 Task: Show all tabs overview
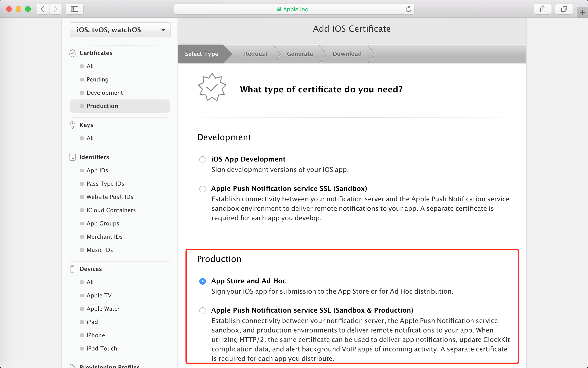(x=564, y=9)
